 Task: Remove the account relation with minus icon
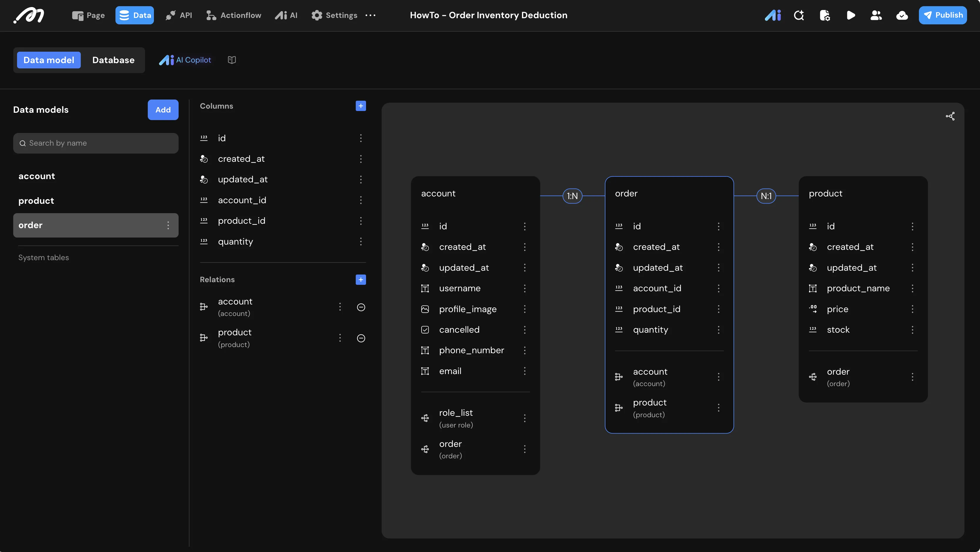[361, 307]
